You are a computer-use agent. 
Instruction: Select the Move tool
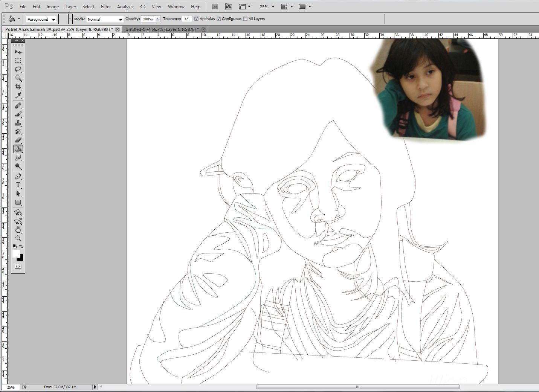click(x=18, y=52)
